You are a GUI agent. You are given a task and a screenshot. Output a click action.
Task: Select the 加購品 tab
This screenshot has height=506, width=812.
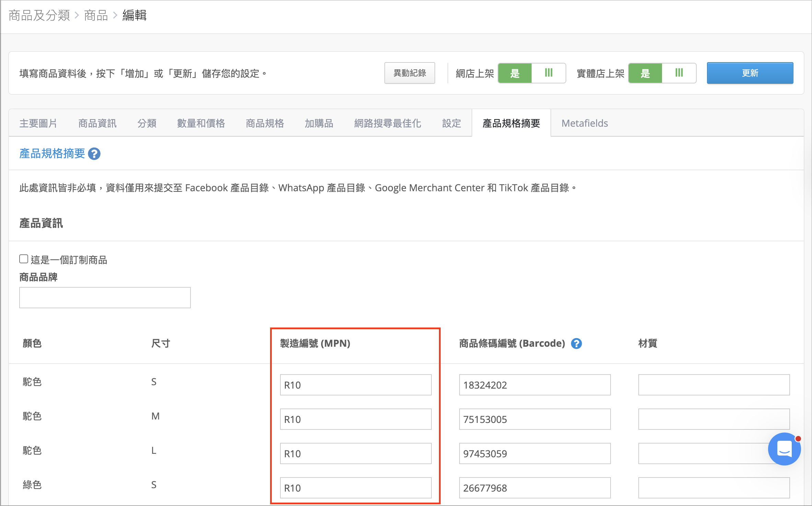click(319, 123)
